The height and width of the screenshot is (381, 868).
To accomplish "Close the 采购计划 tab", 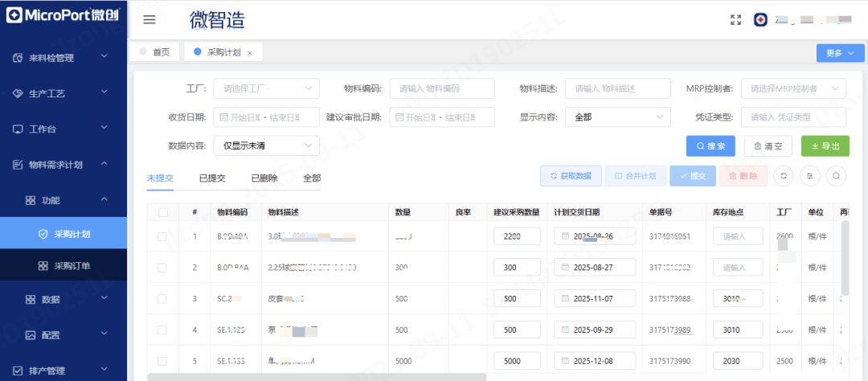I will click(250, 53).
